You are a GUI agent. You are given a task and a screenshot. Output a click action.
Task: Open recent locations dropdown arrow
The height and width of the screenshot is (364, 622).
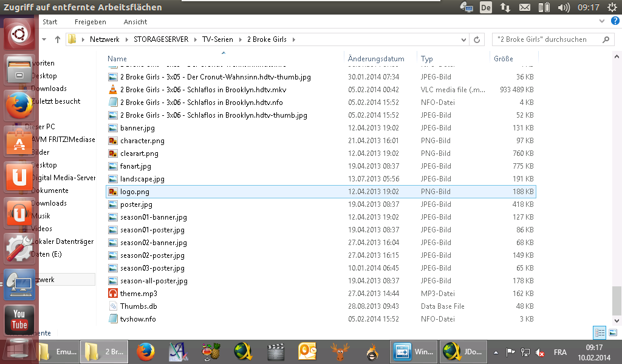click(44, 39)
